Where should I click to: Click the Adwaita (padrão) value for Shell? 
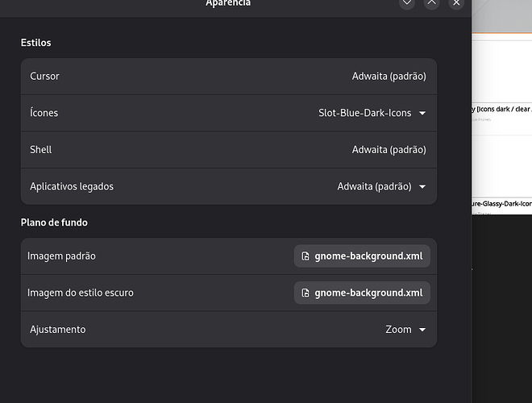point(389,150)
